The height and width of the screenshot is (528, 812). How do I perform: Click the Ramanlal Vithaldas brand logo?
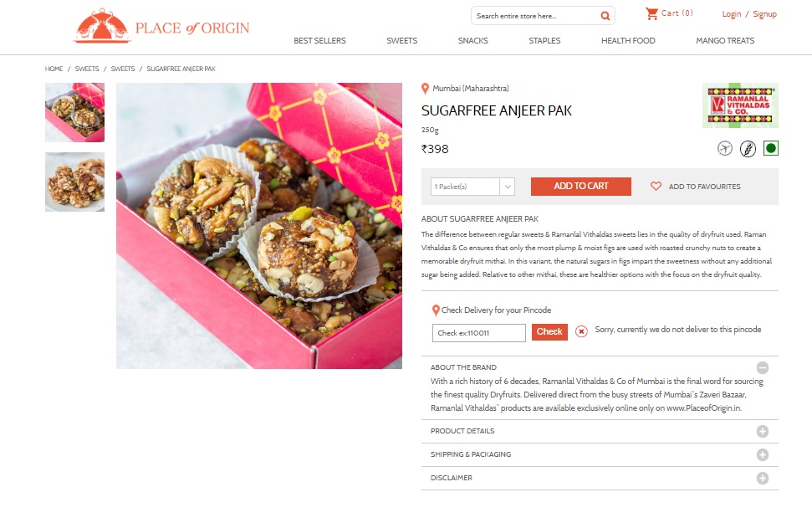740,105
